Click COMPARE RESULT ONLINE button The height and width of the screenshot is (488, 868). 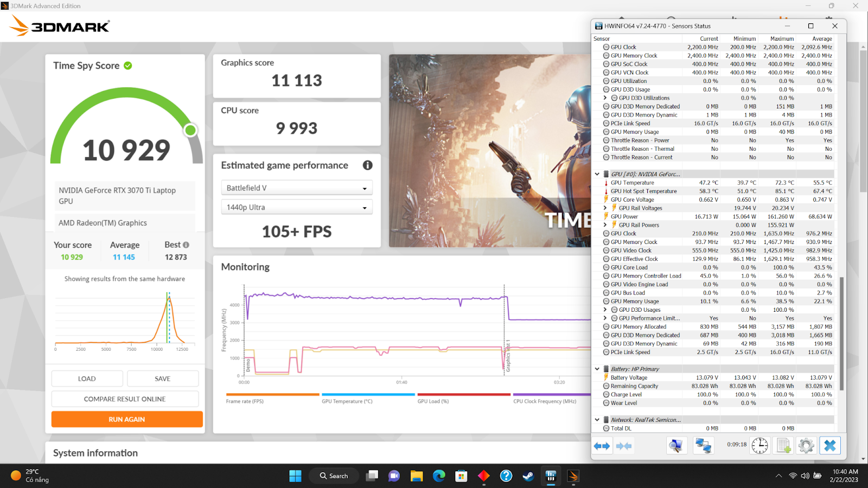pos(125,399)
